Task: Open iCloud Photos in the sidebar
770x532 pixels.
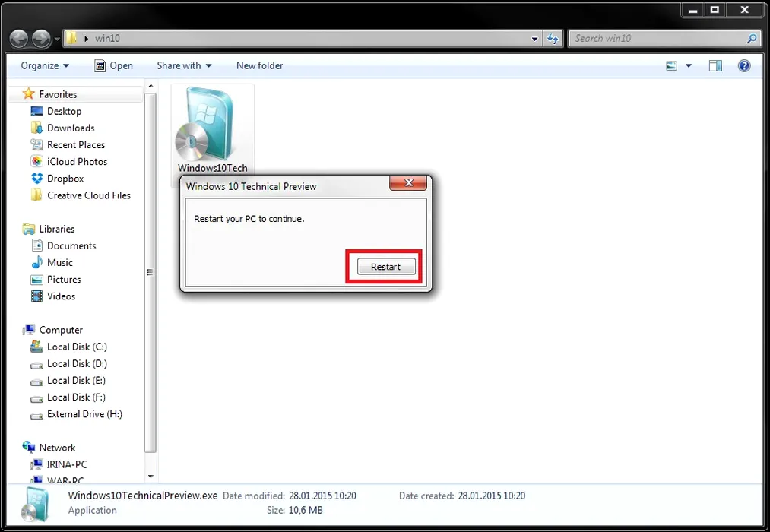Action: pos(77,161)
